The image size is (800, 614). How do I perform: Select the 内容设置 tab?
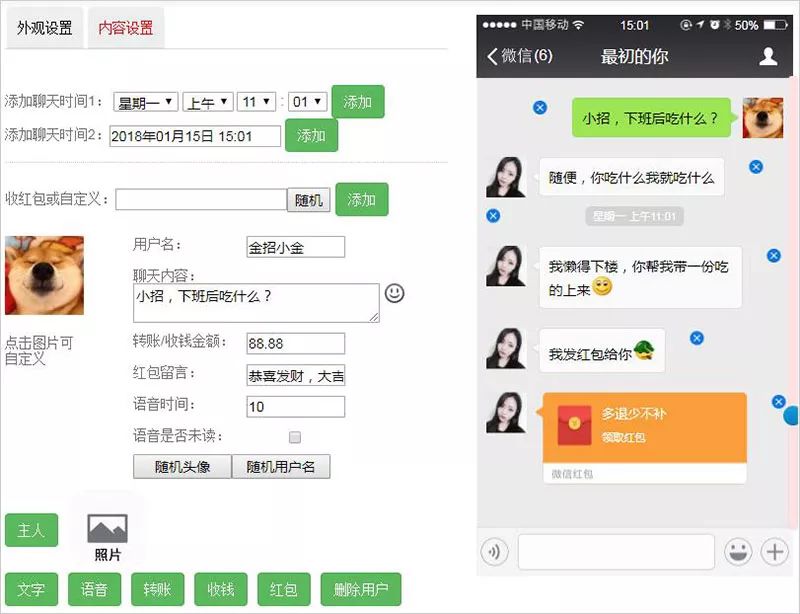[x=125, y=29]
